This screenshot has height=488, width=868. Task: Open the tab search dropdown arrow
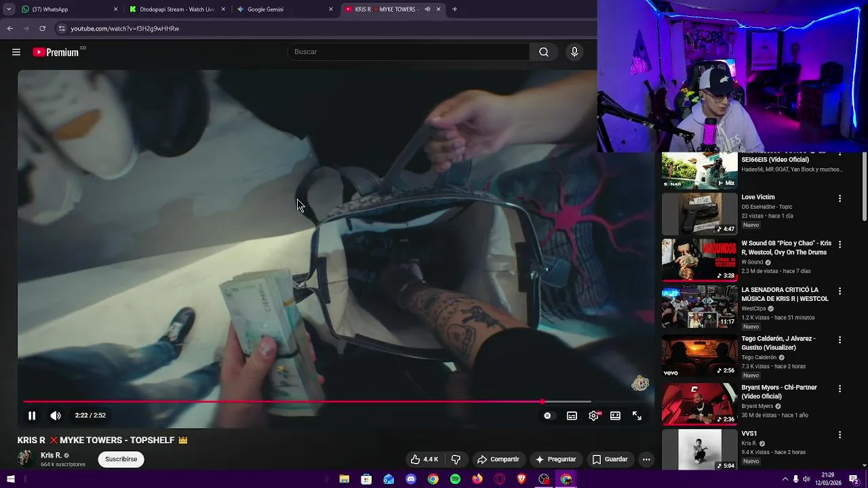pyautogui.click(x=8, y=9)
